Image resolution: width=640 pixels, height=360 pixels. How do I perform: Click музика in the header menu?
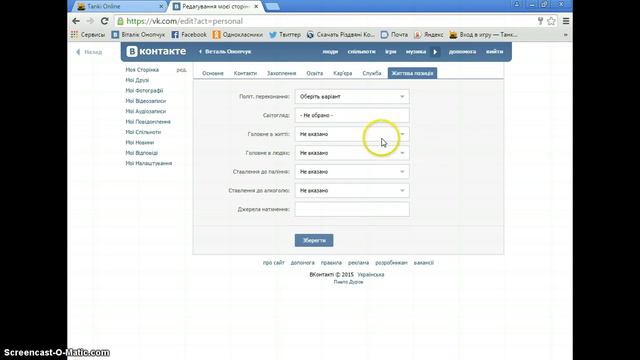click(416, 52)
